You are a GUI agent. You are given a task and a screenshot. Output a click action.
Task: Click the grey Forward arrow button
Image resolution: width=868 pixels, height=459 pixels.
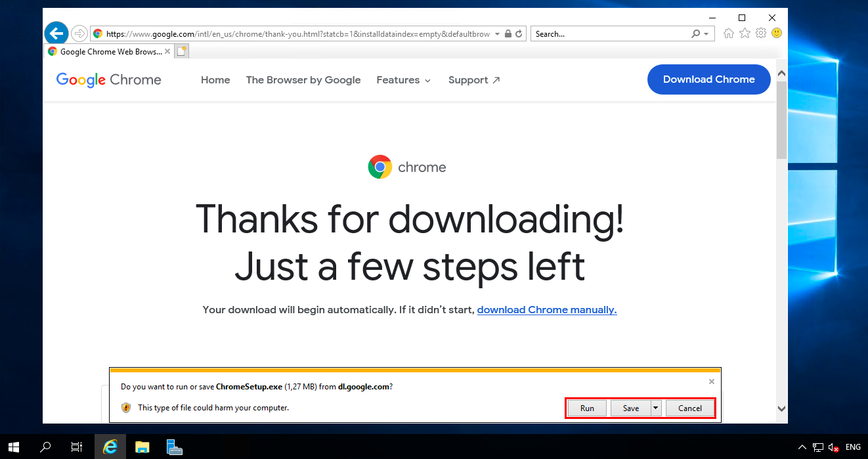(79, 33)
